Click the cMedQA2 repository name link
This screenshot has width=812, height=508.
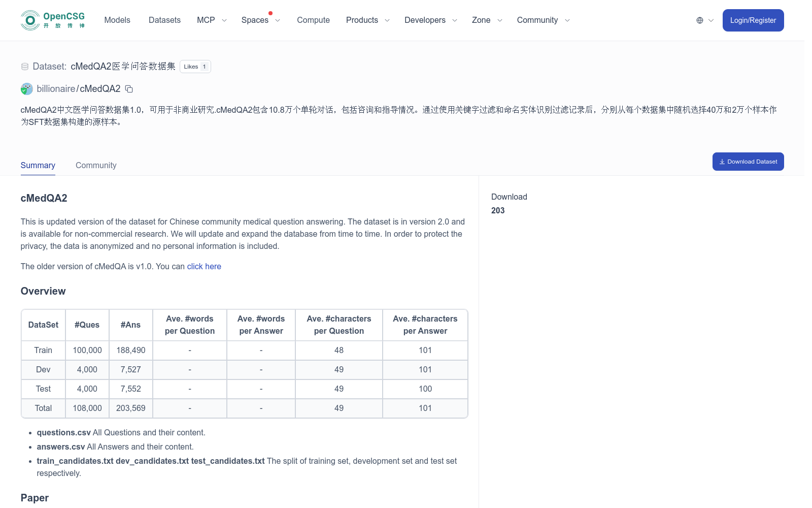click(100, 89)
